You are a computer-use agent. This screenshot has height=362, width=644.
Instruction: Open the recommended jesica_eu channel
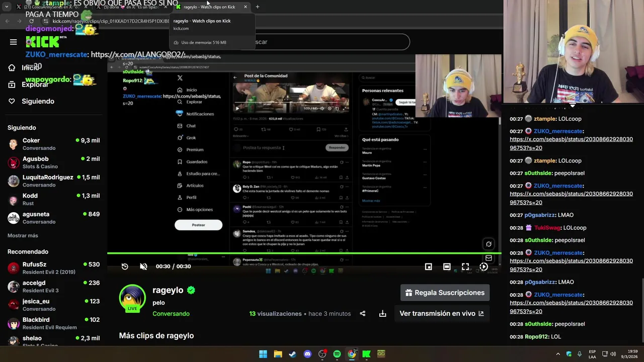pyautogui.click(x=53, y=305)
